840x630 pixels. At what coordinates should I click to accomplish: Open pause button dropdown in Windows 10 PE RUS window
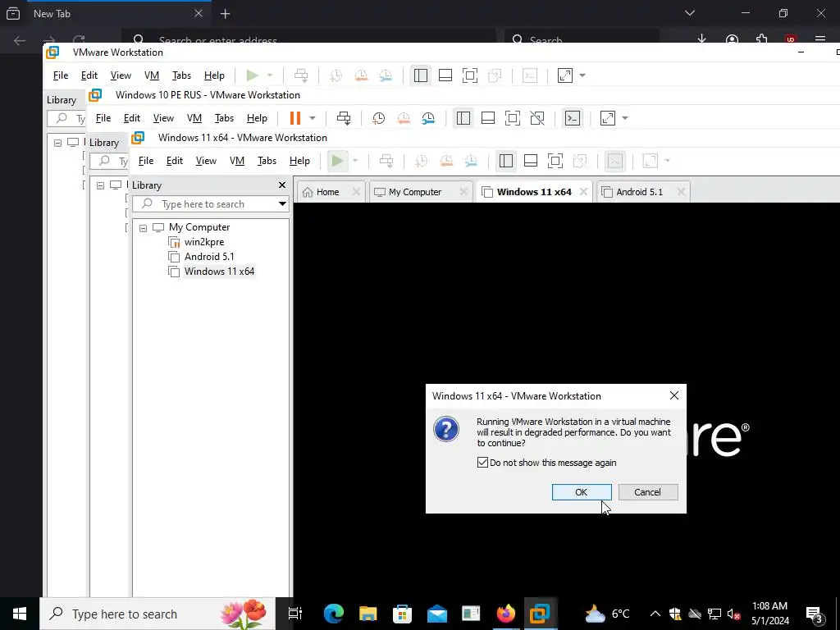click(313, 118)
